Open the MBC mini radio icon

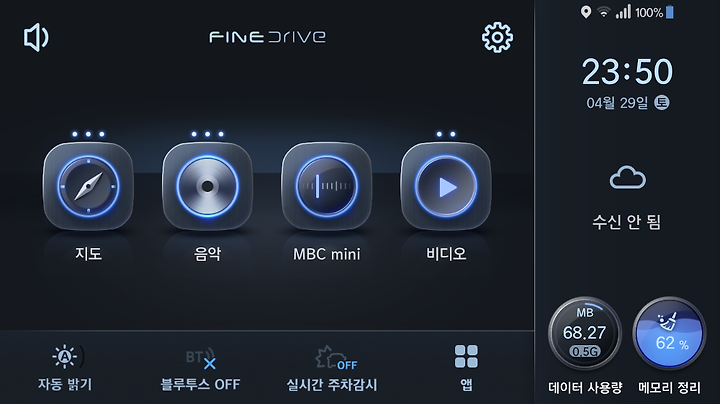pyautogui.click(x=326, y=186)
